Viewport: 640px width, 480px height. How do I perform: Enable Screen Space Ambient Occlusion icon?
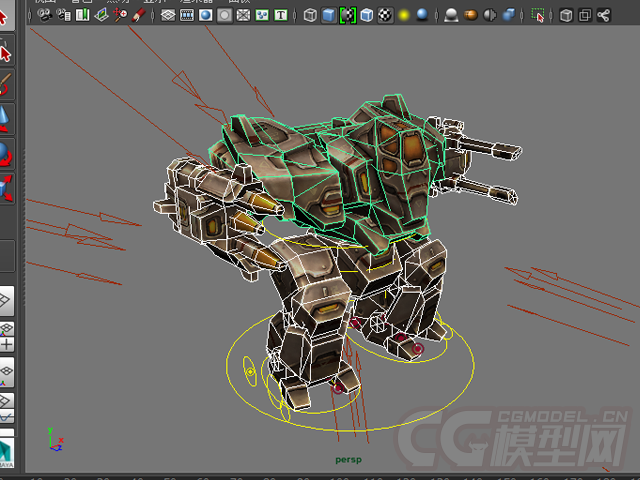coord(451,16)
